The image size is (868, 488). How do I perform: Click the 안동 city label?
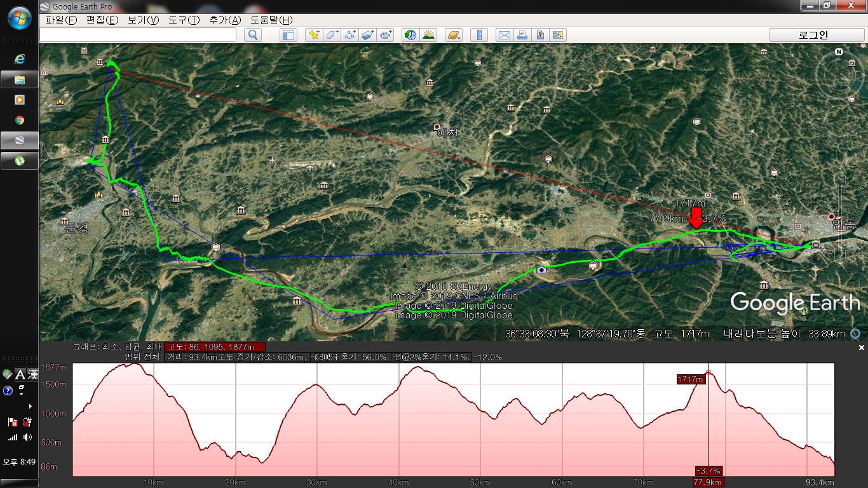point(844,224)
